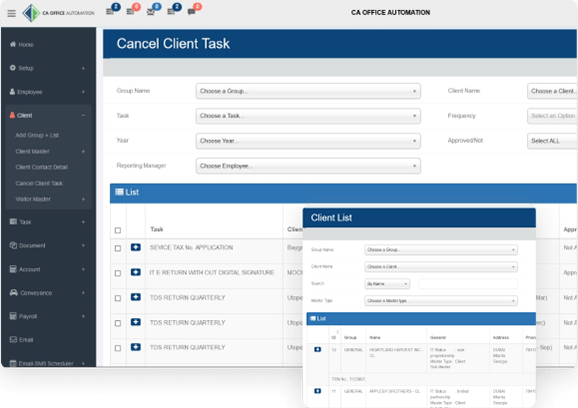Check third TDS RETURN QUARTERLY row checkbox
Viewport: 578px width, 408px height.
pos(118,348)
